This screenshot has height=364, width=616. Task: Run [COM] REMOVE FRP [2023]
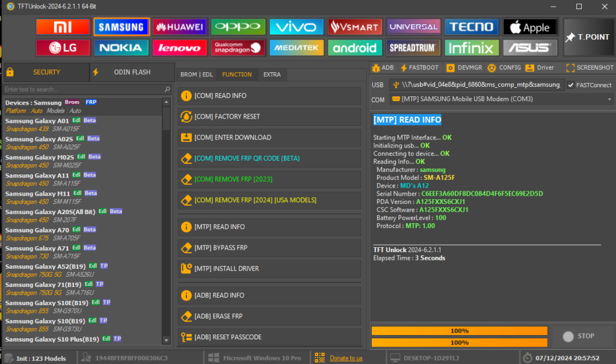[269, 179]
